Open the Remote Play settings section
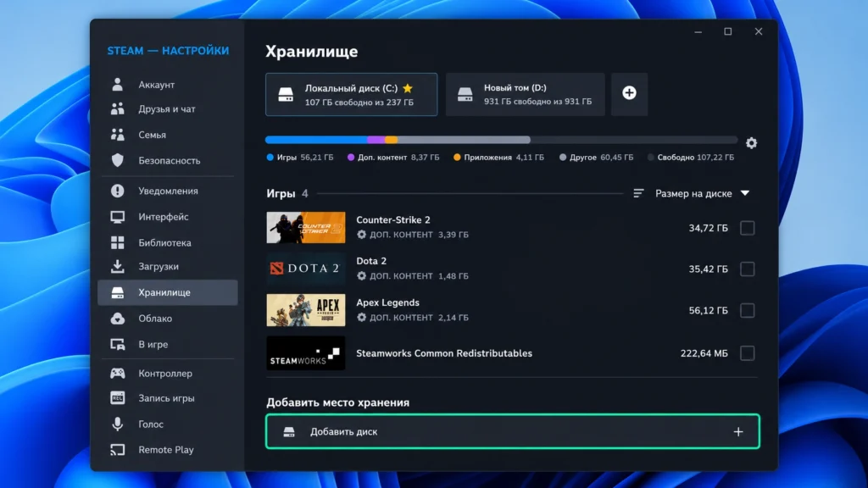This screenshot has height=488, width=868. coord(168,450)
